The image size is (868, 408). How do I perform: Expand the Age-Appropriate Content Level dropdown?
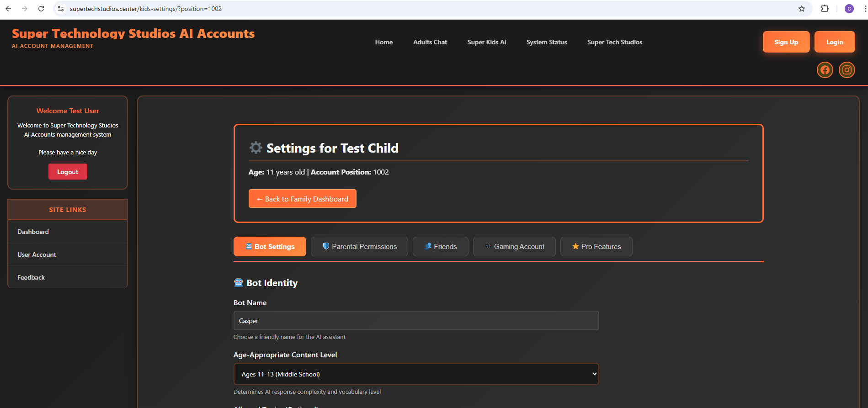tap(416, 374)
